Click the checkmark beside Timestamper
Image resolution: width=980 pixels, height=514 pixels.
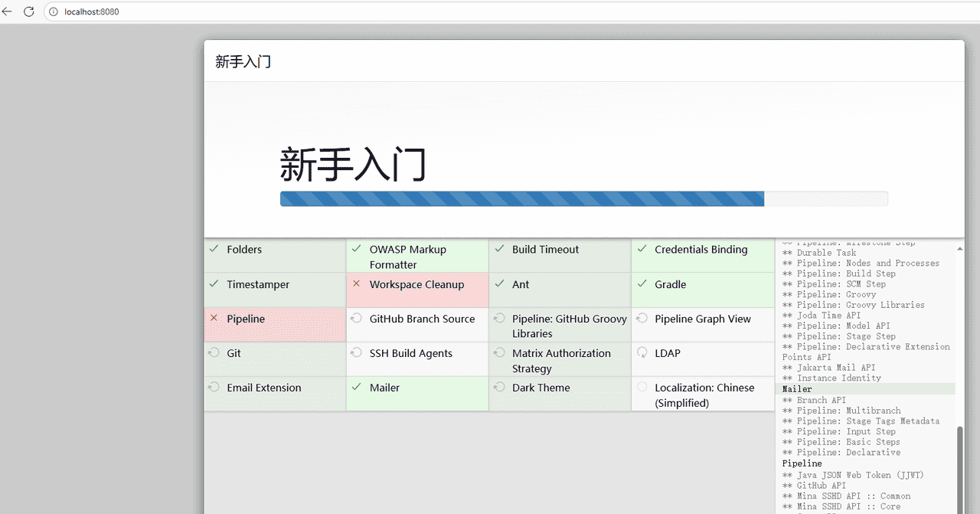(x=214, y=284)
